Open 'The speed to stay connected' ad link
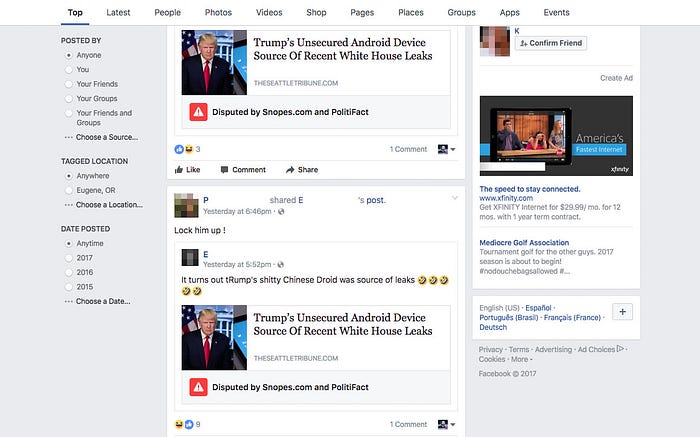 click(530, 189)
